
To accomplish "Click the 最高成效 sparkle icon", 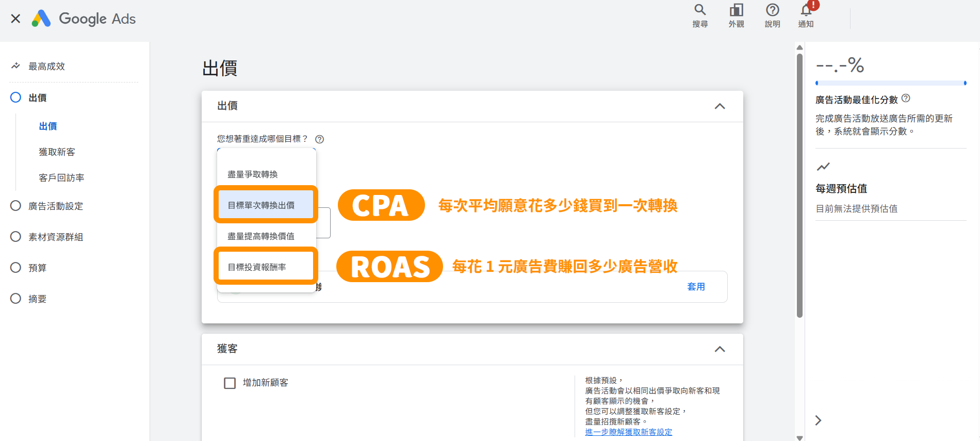I will click(x=15, y=66).
